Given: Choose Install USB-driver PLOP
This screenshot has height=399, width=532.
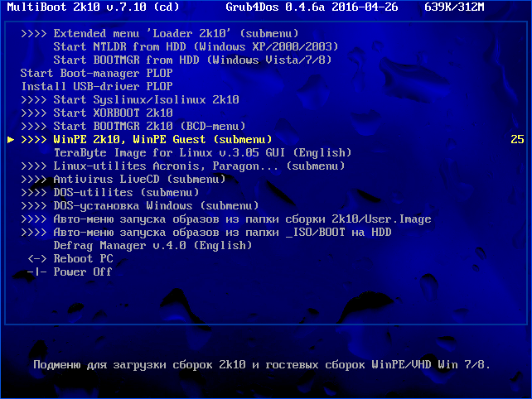Looking at the screenshot, I should pyautogui.click(x=97, y=86).
